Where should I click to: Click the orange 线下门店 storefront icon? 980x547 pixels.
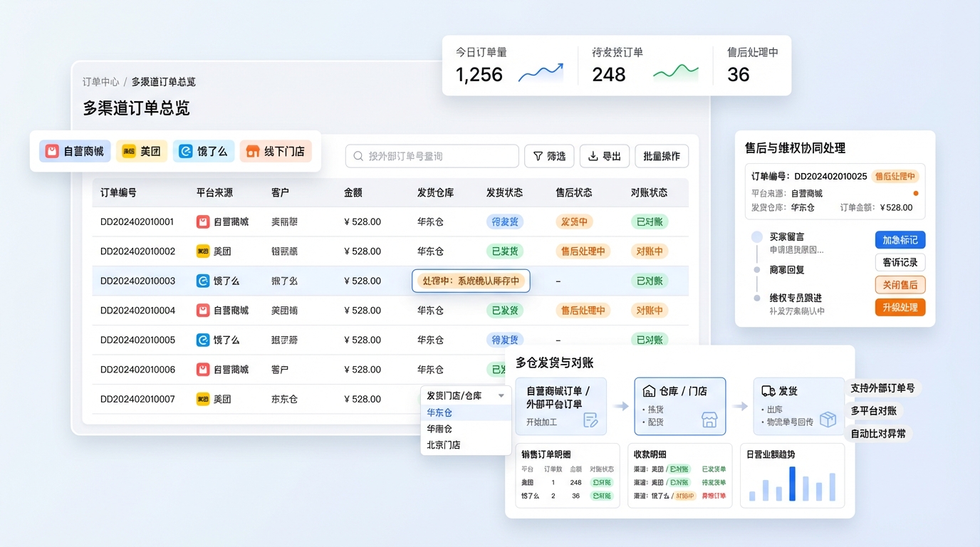coord(252,151)
